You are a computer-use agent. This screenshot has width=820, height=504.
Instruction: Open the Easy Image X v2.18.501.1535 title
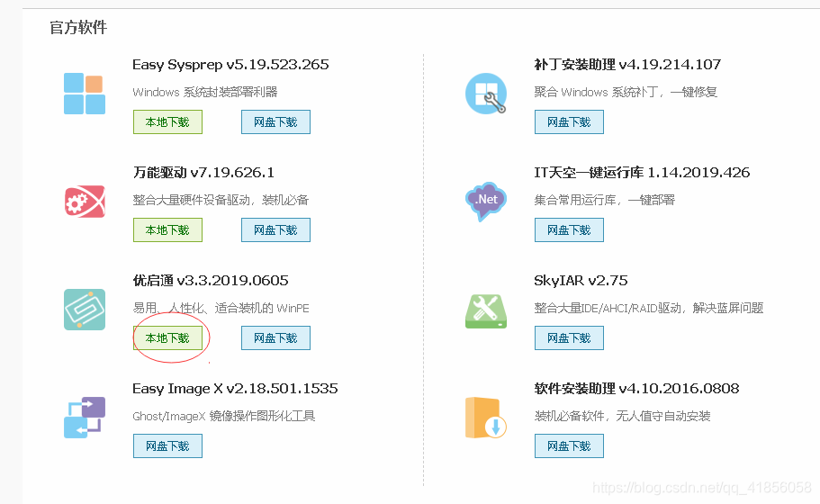(235, 389)
